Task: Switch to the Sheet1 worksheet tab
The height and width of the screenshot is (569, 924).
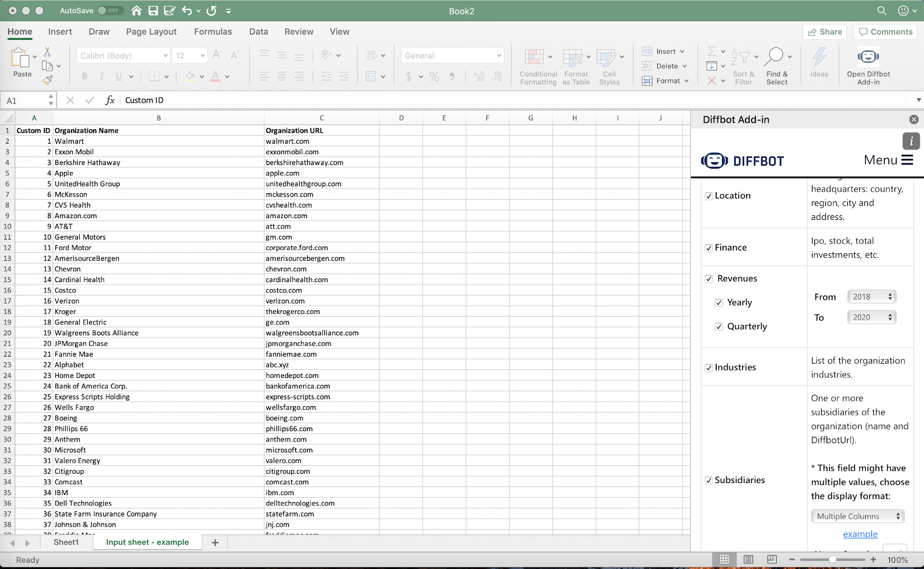Action: click(x=66, y=542)
